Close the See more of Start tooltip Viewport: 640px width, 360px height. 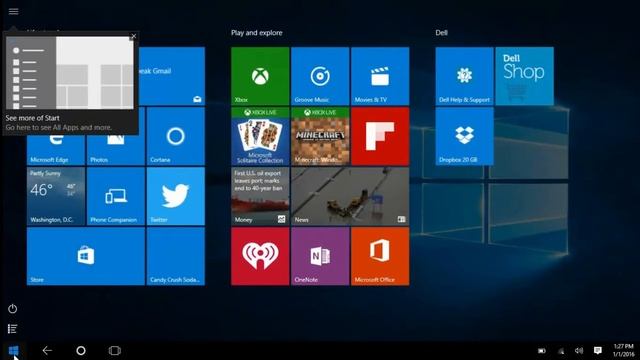click(133, 36)
